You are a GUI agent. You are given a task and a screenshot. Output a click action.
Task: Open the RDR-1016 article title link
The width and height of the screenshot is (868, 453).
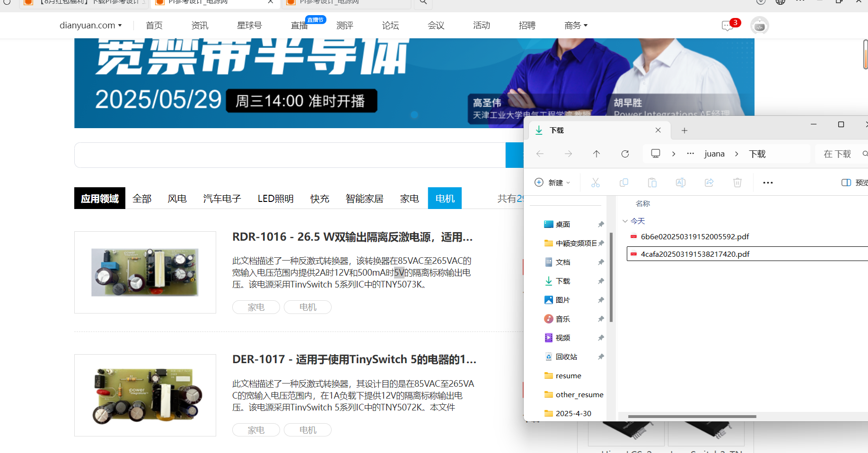pyautogui.click(x=352, y=237)
